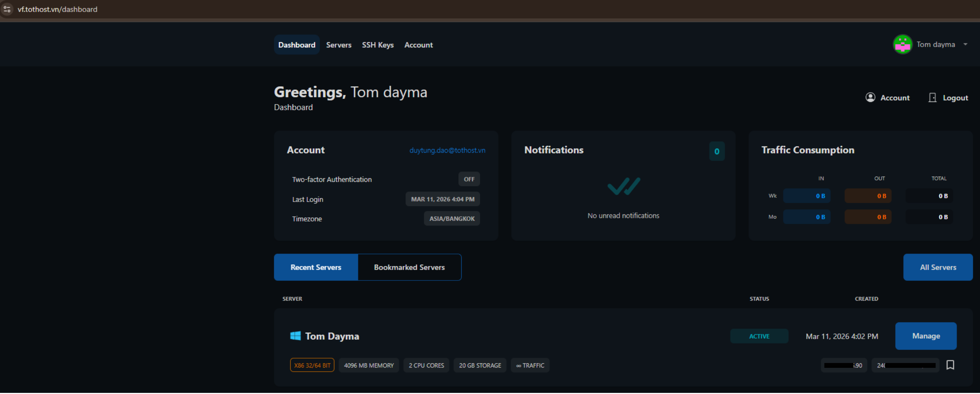Click the Windows logo beside Tom Dayma server
The image size is (980, 394).
pos(295,336)
